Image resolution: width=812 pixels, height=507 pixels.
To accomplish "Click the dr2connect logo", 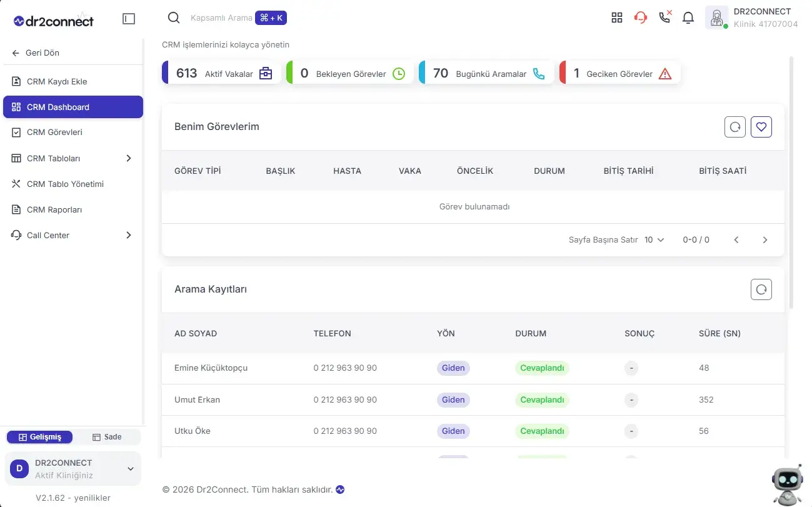I will pos(53,20).
